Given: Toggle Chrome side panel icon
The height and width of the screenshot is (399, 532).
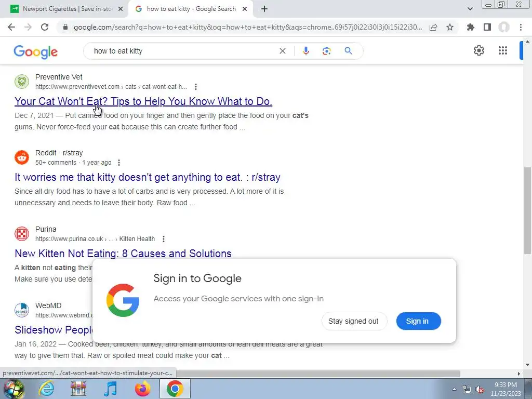Looking at the screenshot, I should 487,27.
